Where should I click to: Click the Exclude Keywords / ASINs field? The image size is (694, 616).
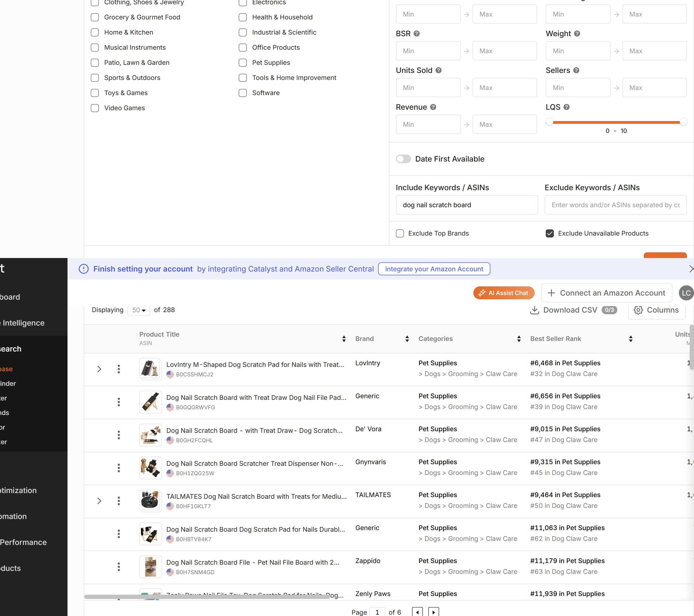(616, 205)
